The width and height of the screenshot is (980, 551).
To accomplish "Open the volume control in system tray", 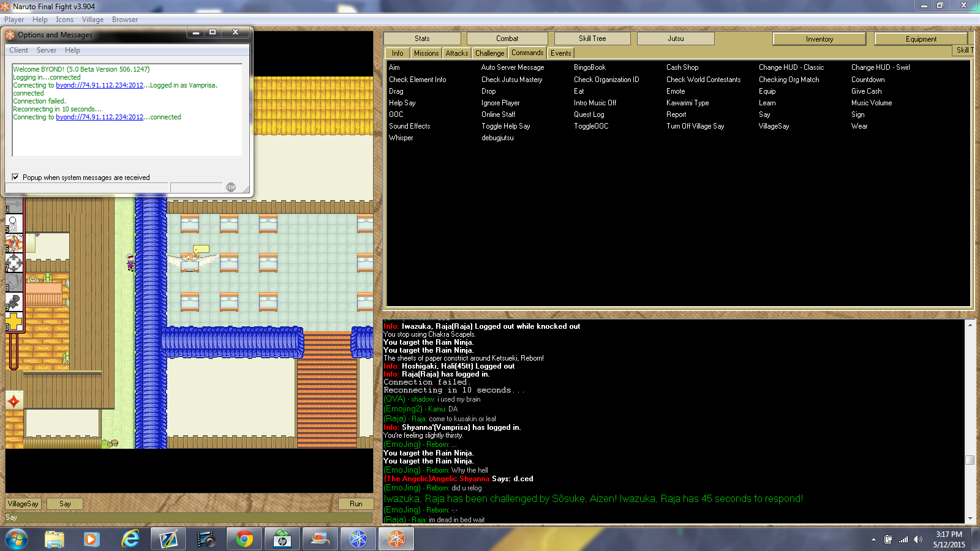I will click(x=918, y=539).
